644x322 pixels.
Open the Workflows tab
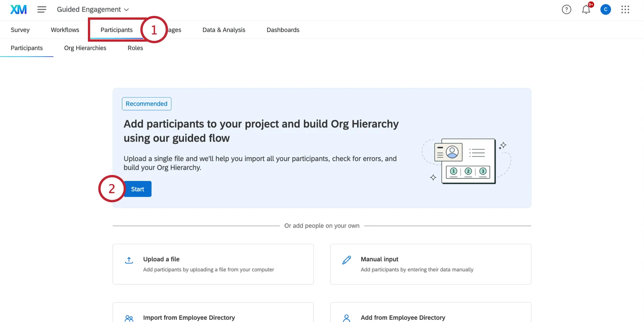[x=65, y=30]
